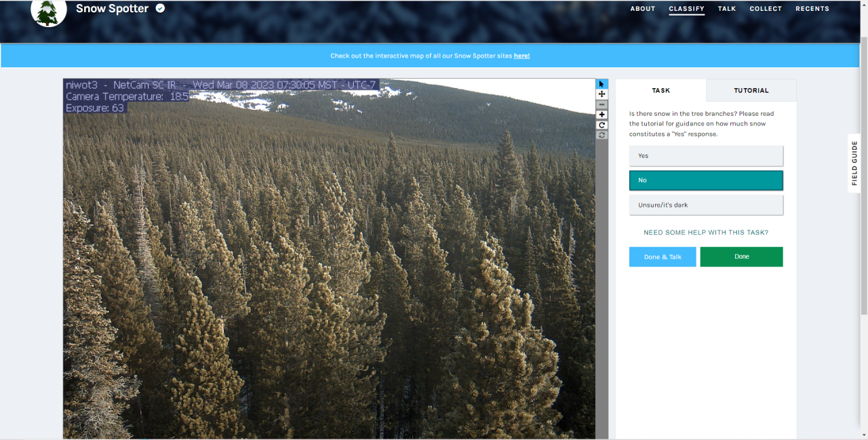Screen dimensions: 868x440
Task: Open Need some help with this task
Action: [706, 233]
